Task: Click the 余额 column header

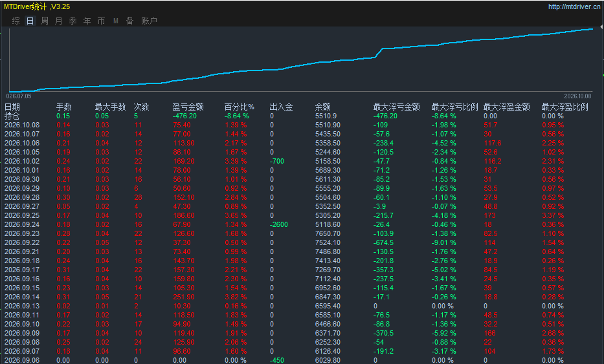Action: coord(323,107)
